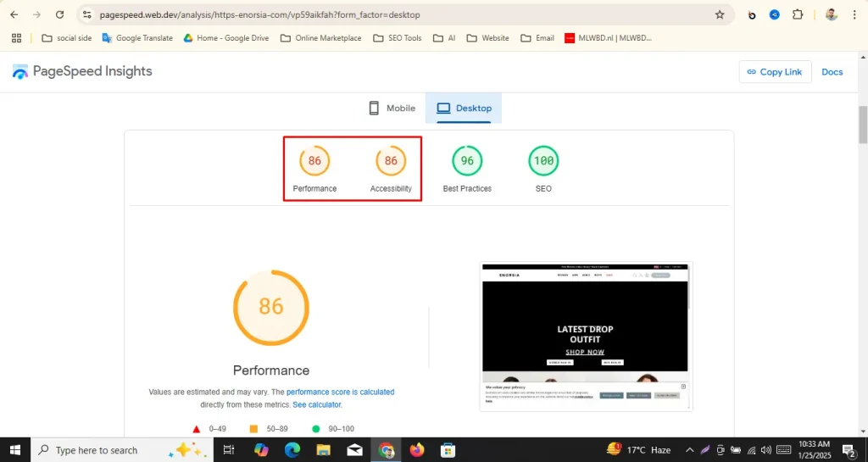Open the Chrome apps grid icon

[16, 38]
